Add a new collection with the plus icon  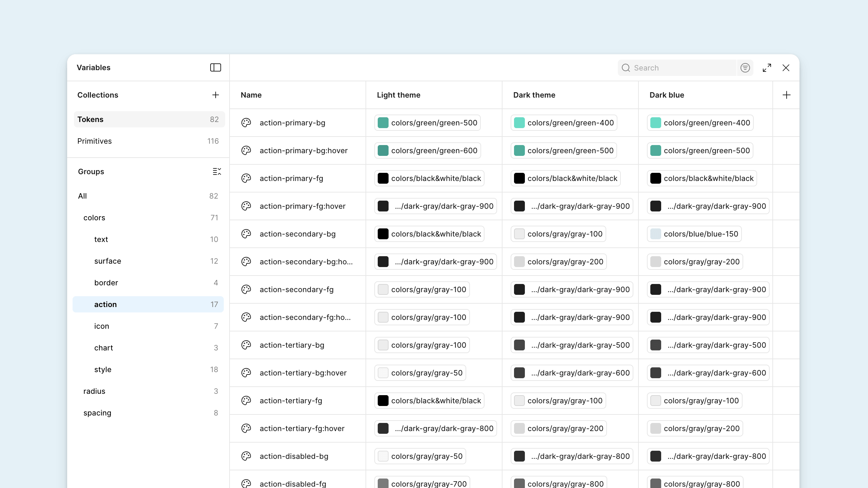click(x=216, y=95)
